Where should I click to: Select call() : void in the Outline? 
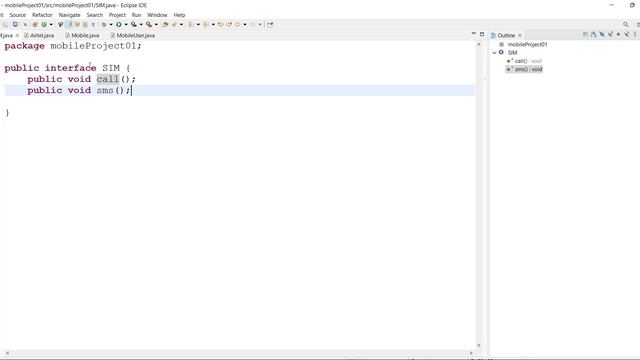(528, 61)
